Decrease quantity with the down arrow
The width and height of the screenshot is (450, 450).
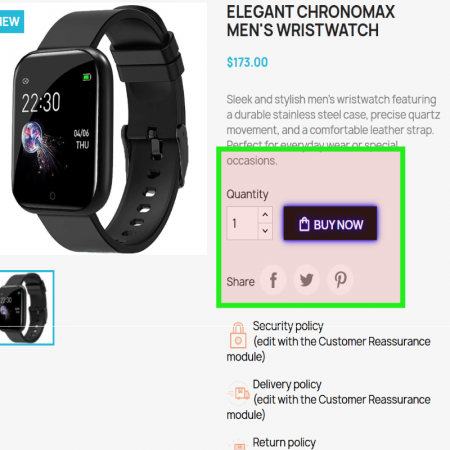tap(265, 231)
